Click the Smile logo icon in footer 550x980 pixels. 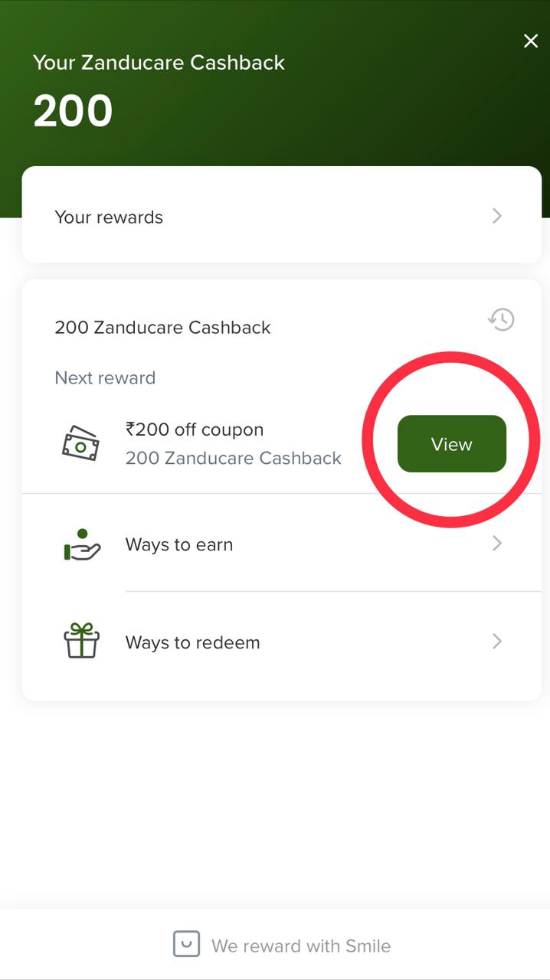(x=186, y=945)
